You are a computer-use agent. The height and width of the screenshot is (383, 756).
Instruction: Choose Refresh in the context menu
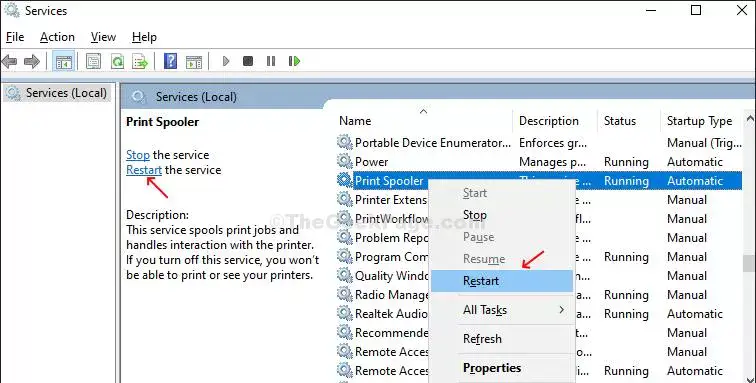(502, 339)
